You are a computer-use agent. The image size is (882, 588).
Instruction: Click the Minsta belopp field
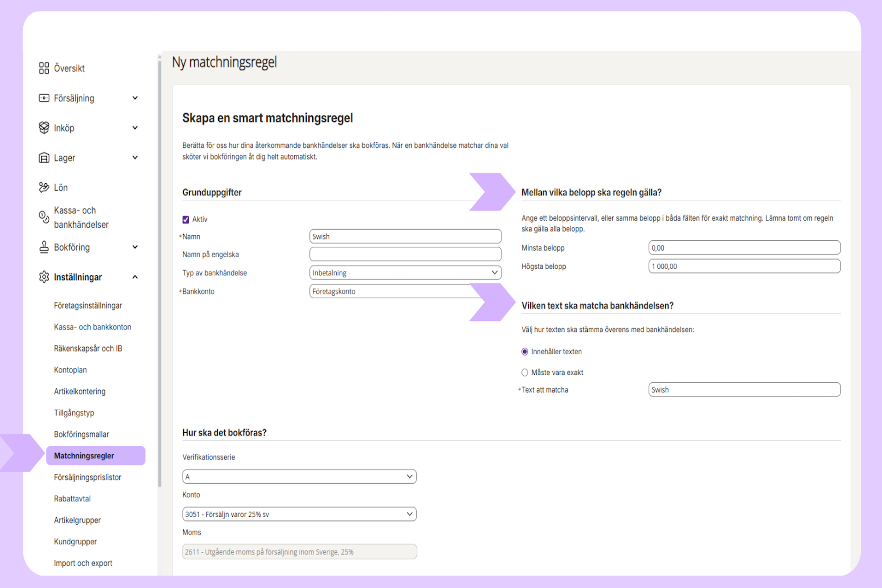(x=745, y=247)
